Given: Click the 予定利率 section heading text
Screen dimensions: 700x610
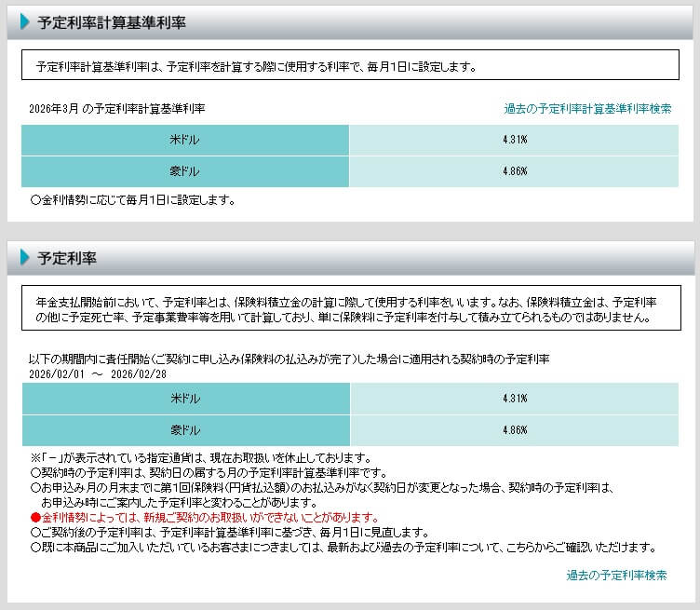Looking at the screenshot, I should pyautogui.click(x=67, y=258).
